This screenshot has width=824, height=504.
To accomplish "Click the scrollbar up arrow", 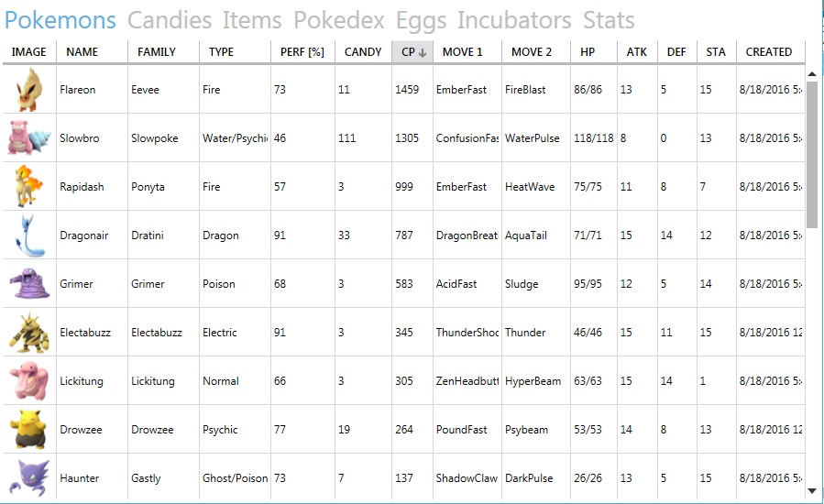I will tap(812, 74).
